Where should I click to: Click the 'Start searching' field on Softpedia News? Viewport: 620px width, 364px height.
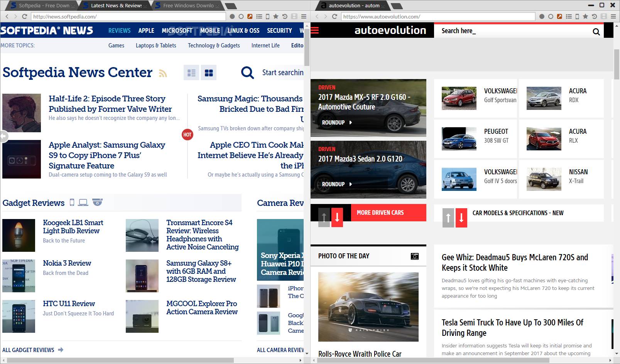pyautogui.click(x=283, y=72)
